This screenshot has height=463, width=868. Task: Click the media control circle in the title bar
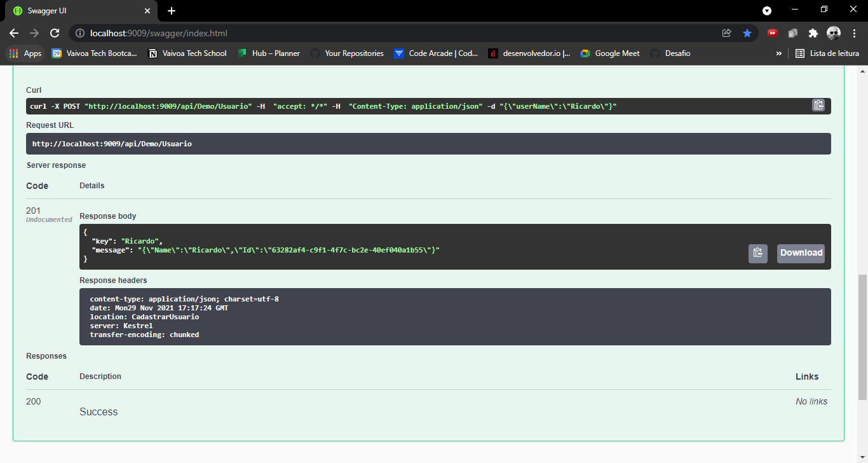767,10
